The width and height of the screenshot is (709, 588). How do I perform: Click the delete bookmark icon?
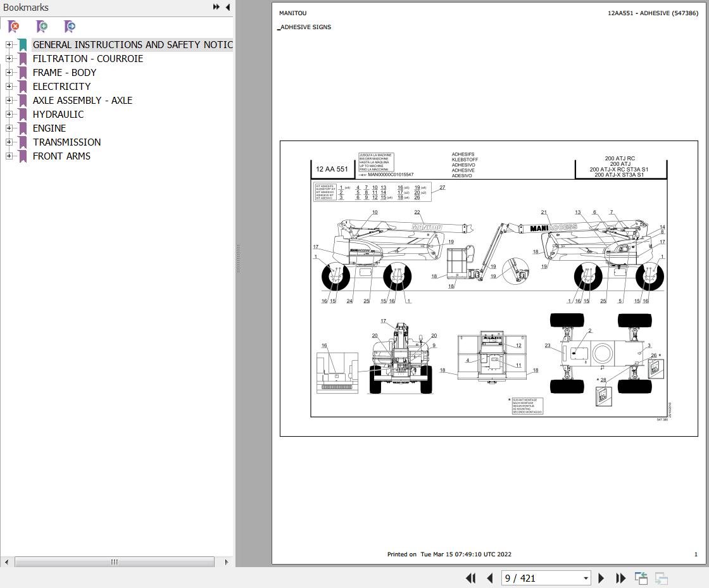click(13, 27)
